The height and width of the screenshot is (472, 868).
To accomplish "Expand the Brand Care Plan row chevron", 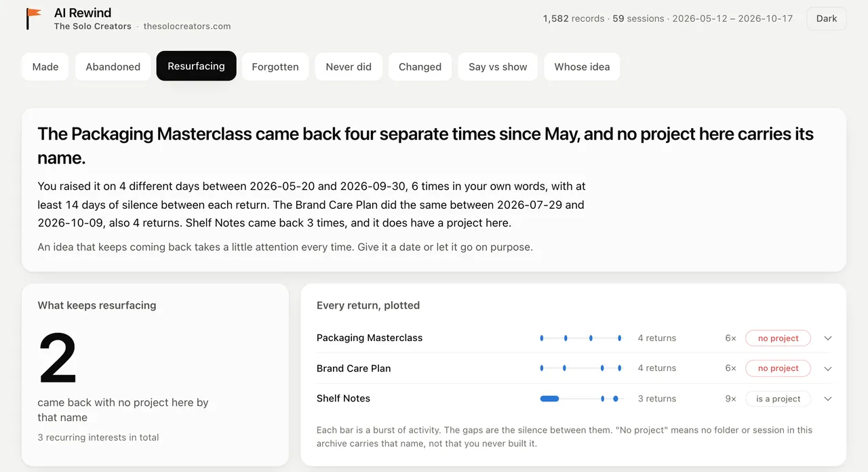I will [x=828, y=368].
